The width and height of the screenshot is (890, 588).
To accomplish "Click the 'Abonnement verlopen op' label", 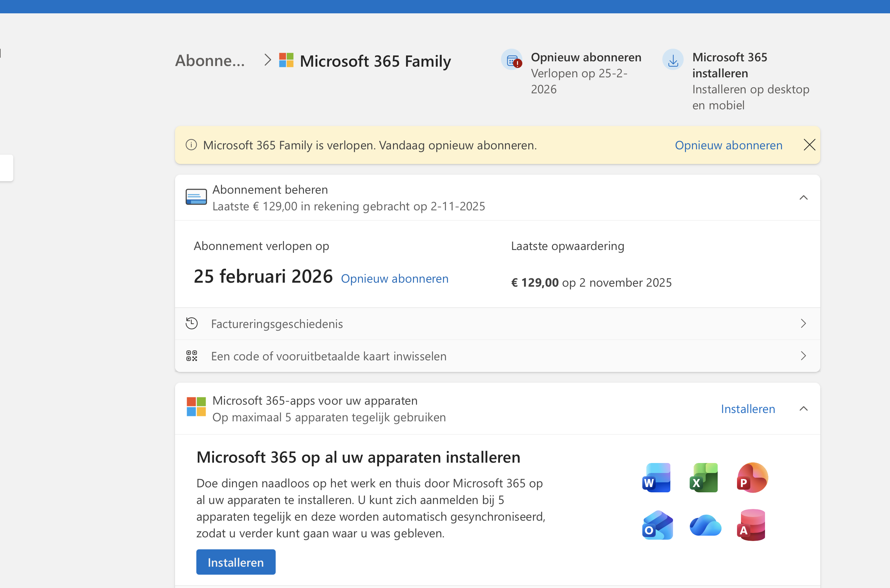I will pos(261,246).
